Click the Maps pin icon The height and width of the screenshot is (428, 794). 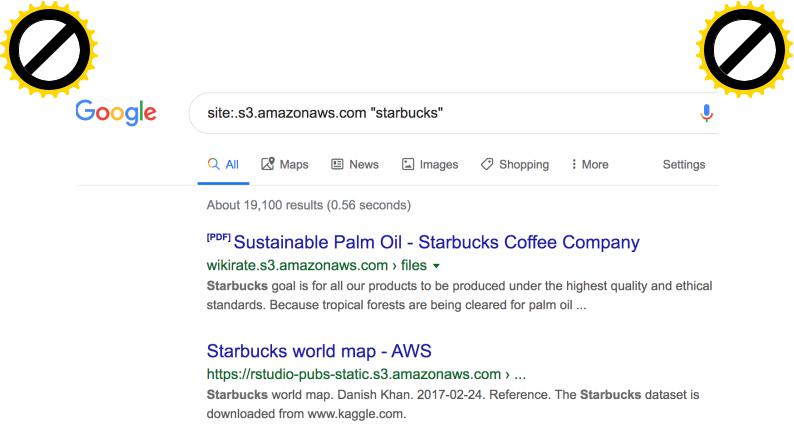[x=267, y=164]
